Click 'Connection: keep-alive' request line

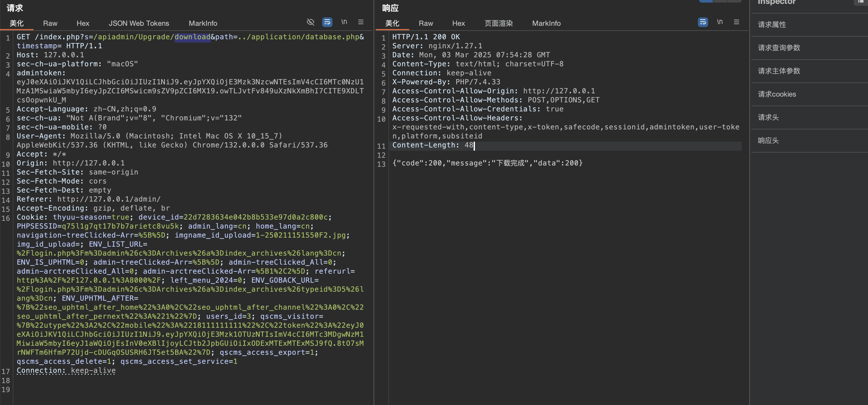pos(66,371)
